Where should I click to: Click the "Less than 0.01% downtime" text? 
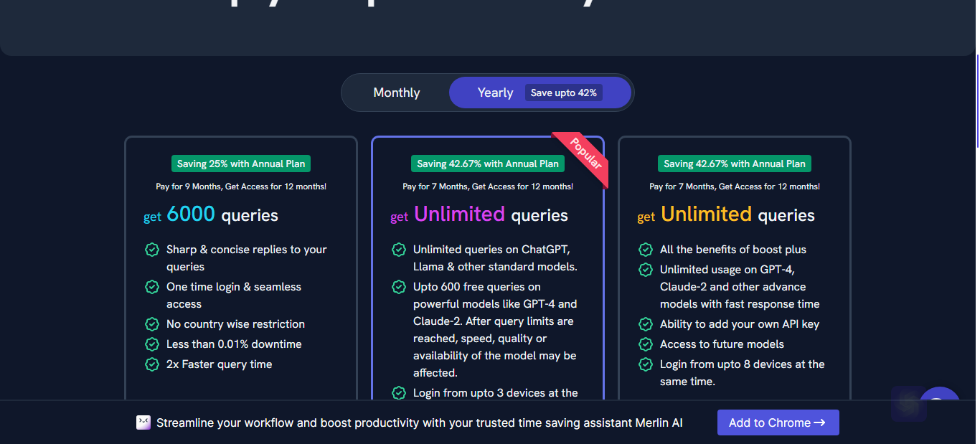[234, 344]
